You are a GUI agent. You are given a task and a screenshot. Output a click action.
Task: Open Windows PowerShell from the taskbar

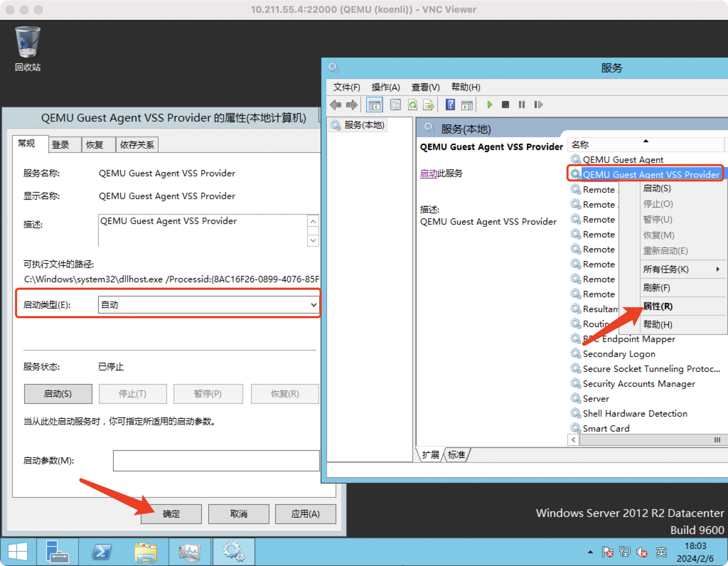102,551
